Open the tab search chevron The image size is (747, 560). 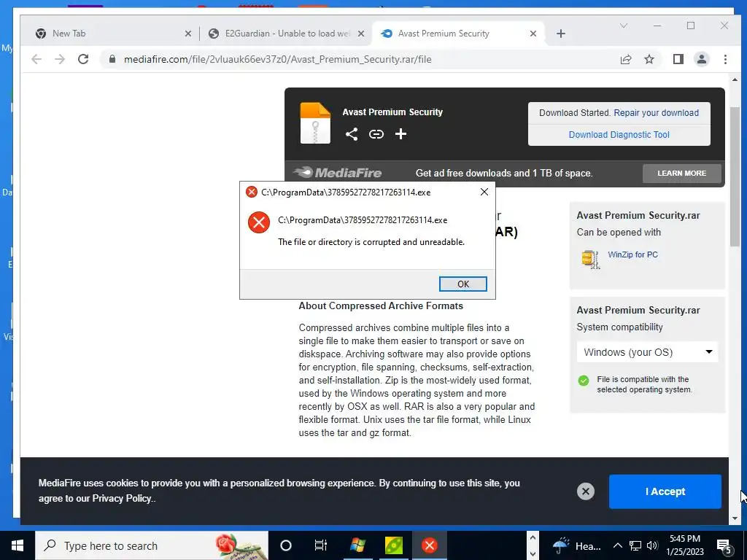624,26
